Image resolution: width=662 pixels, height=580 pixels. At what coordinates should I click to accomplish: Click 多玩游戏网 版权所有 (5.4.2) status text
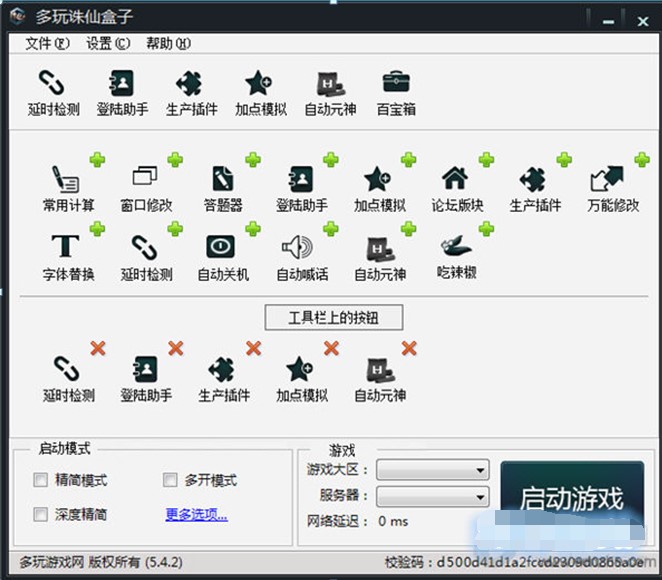pyautogui.click(x=101, y=562)
